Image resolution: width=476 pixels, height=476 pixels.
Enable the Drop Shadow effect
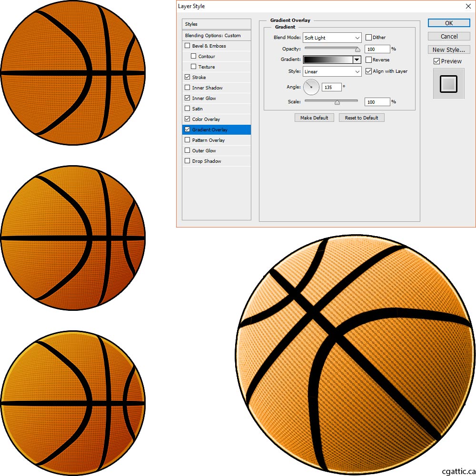click(188, 161)
